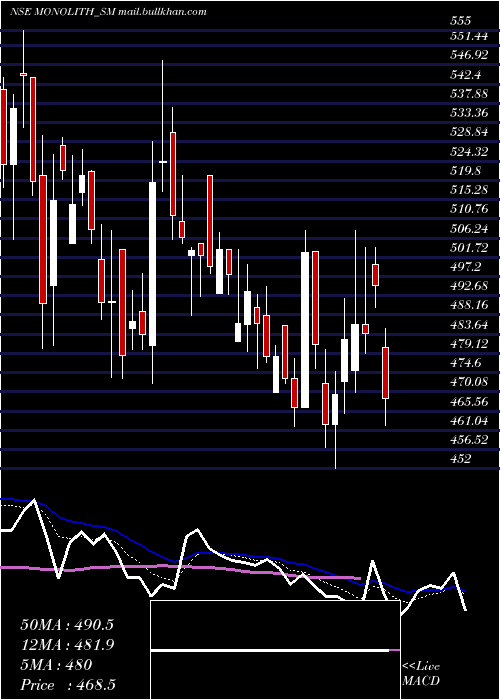
Task: Select the 456.52 price axis label
Action: 468,440
